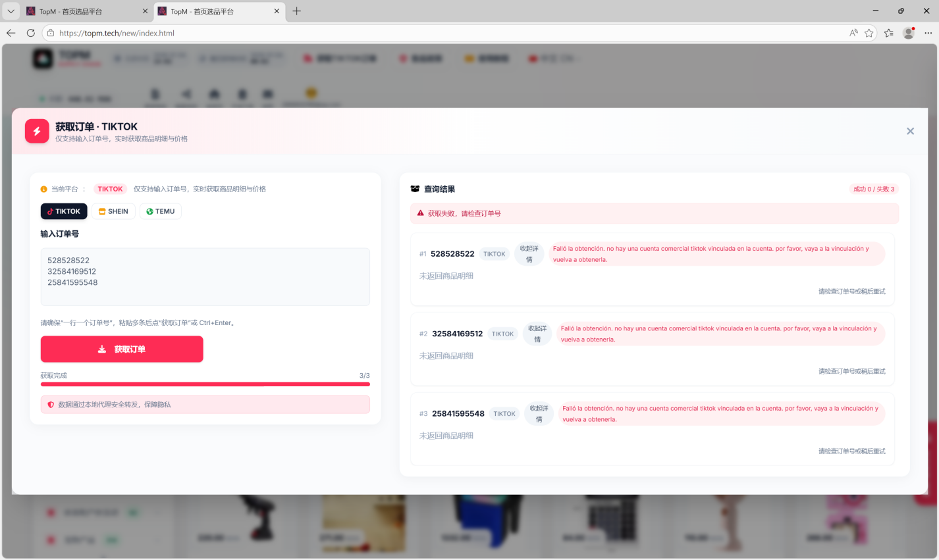Click the TIKTOK tag on order #3
This screenshot has height=560, width=939.
coord(504,414)
